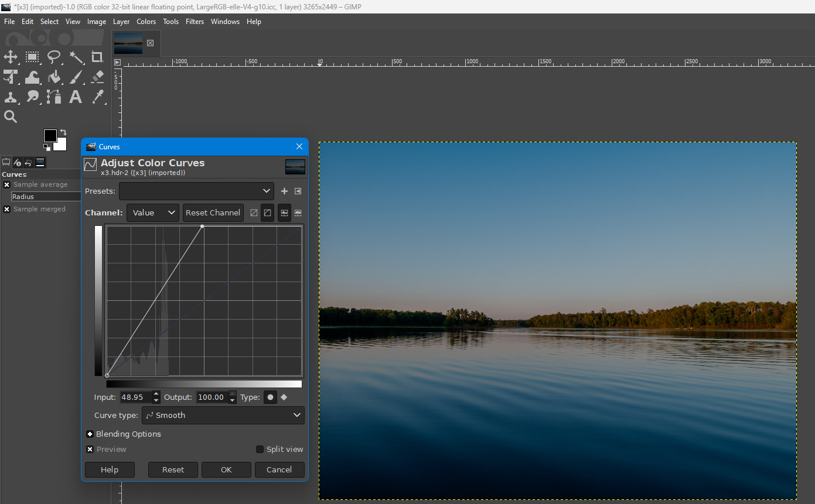Open the Channel dropdown showing Value
815x504 pixels.
[152, 212]
